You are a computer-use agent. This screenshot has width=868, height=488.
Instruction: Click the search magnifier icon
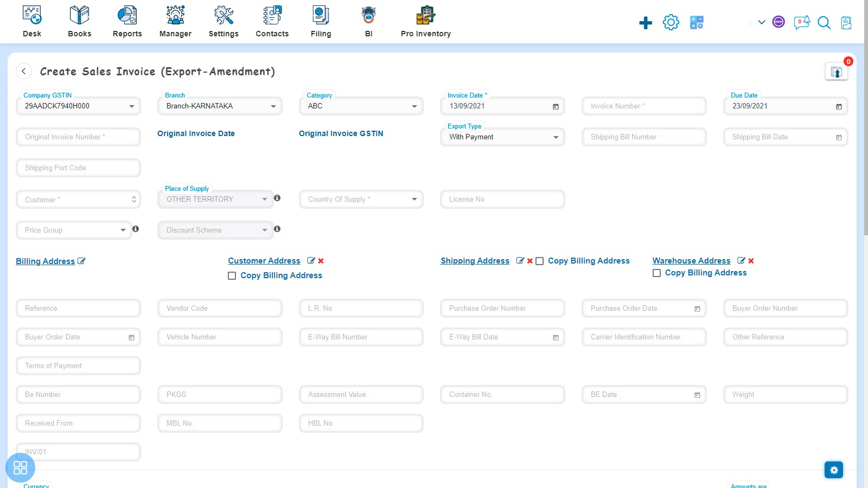coord(824,23)
